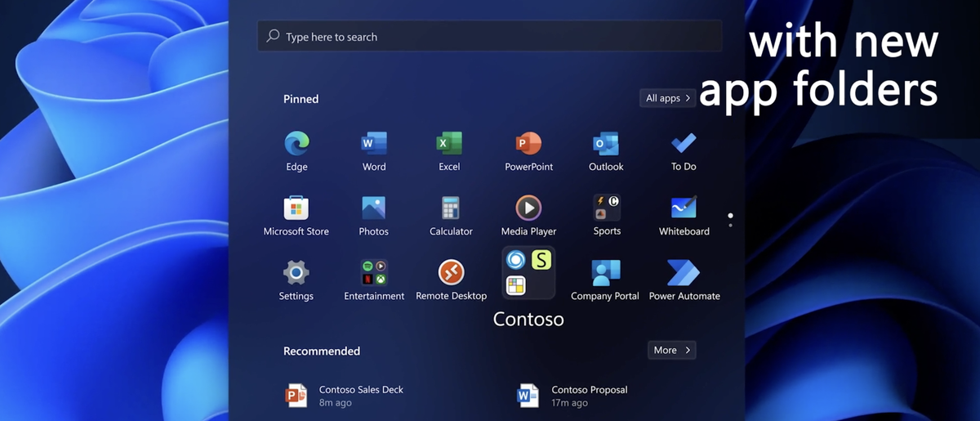Click the Word file icon for Contoso Proposal
The image size is (980, 421).
528,396
